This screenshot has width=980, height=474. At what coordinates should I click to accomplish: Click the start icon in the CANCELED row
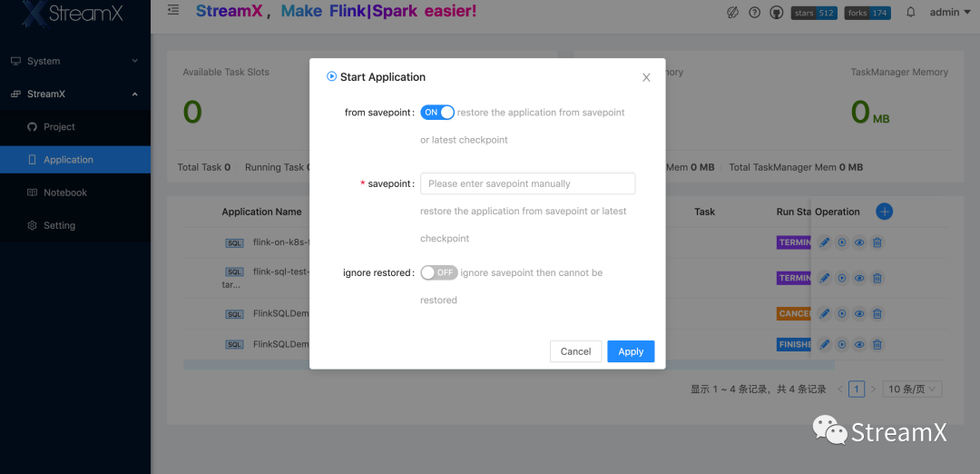pyautogui.click(x=842, y=313)
